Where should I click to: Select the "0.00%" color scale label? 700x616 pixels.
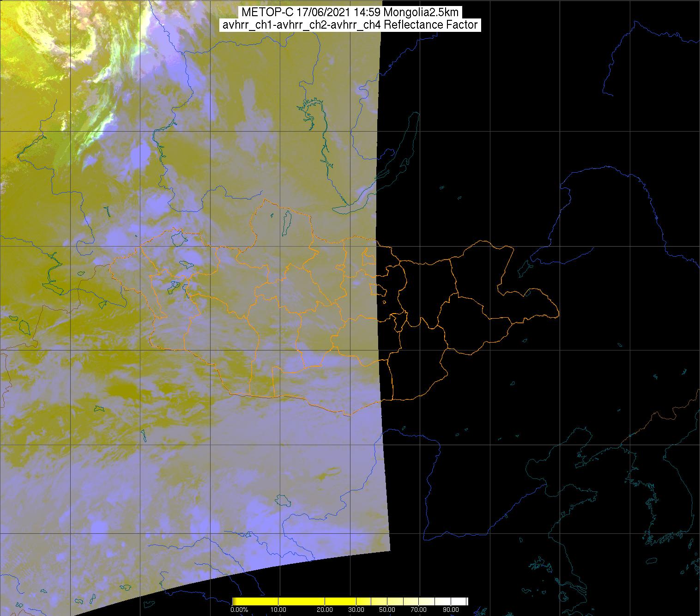tap(239, 610)
